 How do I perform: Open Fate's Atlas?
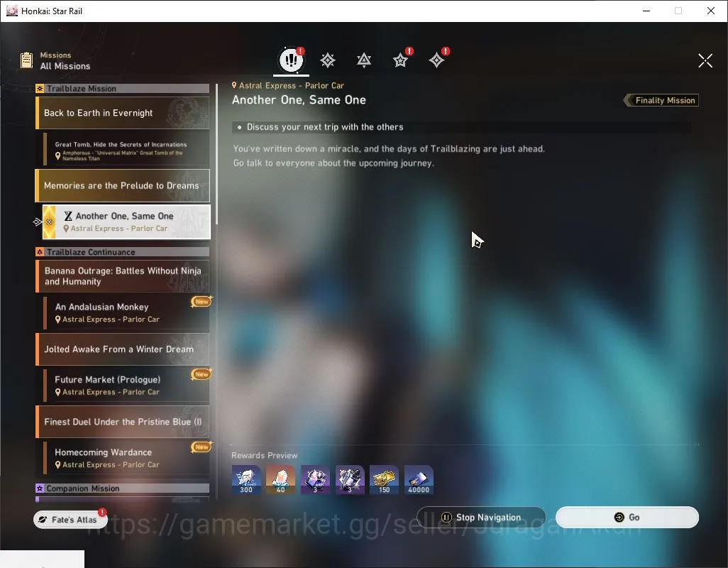click(70, 519)
